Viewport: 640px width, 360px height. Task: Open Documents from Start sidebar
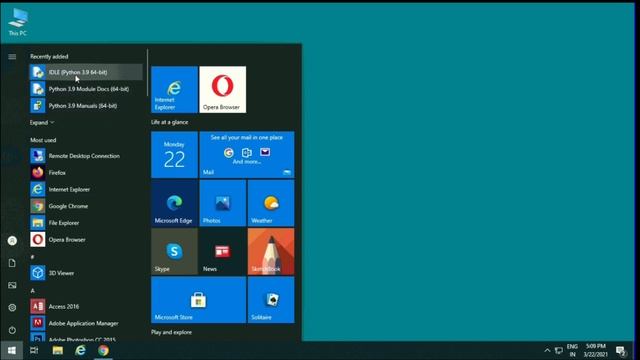[x=12, y=263]
